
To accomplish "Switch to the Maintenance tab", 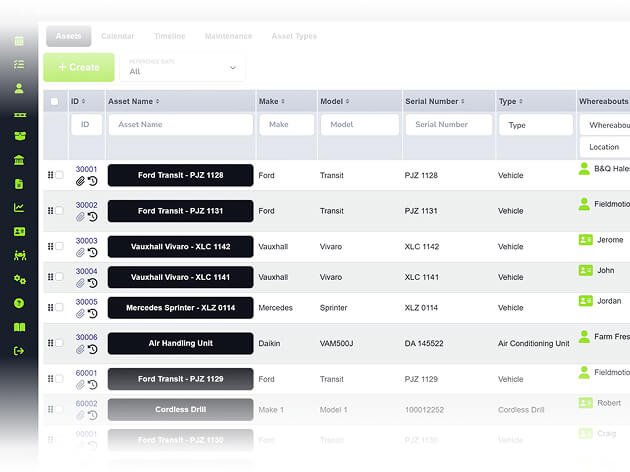I will [229, 36].
